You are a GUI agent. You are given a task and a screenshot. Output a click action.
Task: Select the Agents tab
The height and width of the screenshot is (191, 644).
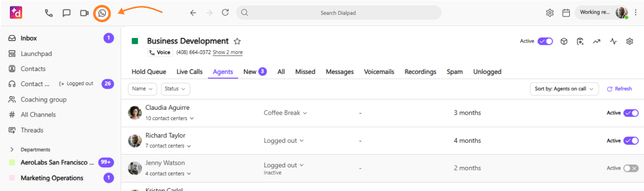click(x=223, y=72)
